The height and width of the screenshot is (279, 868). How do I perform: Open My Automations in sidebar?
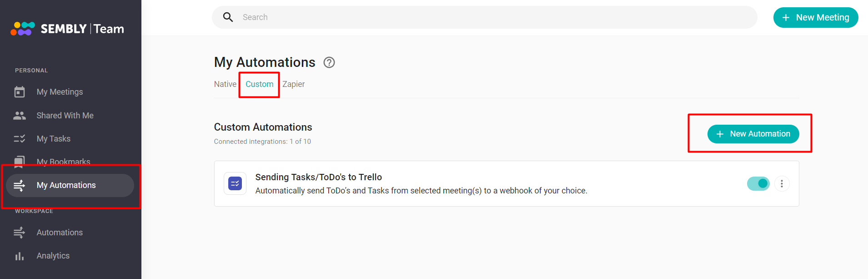coord(70,185)
